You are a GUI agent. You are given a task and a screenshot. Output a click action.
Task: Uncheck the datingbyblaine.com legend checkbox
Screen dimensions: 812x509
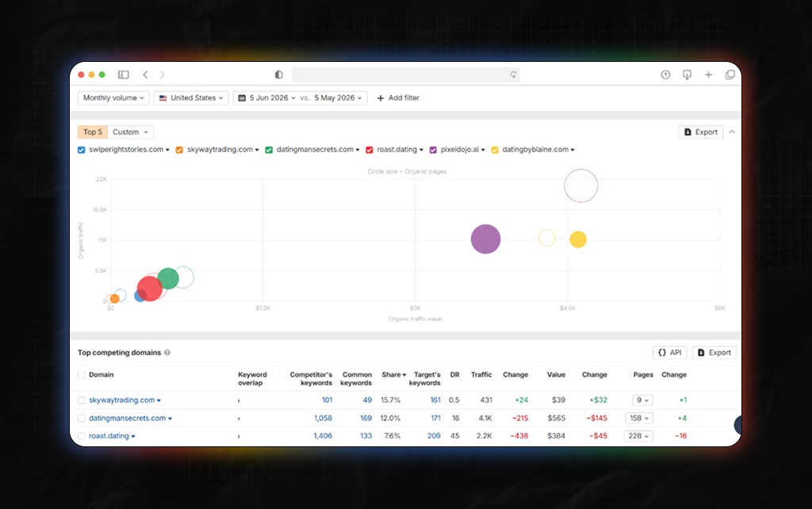point(495,150)
